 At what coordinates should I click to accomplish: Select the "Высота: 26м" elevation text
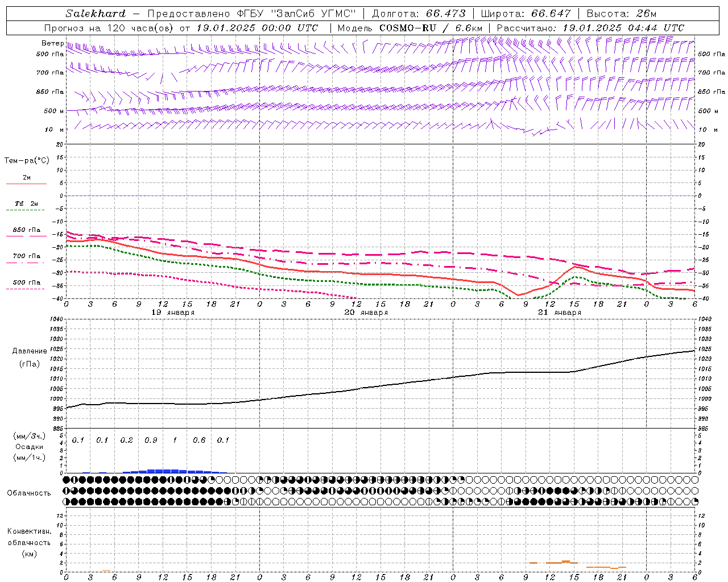point(622,14)
